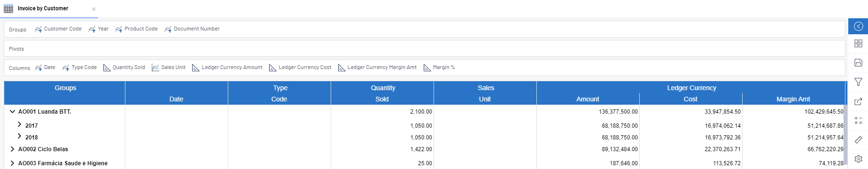868x169 pixels.
Task: Click the save icon in right sidebar
Action: click(x=858, y=63)
